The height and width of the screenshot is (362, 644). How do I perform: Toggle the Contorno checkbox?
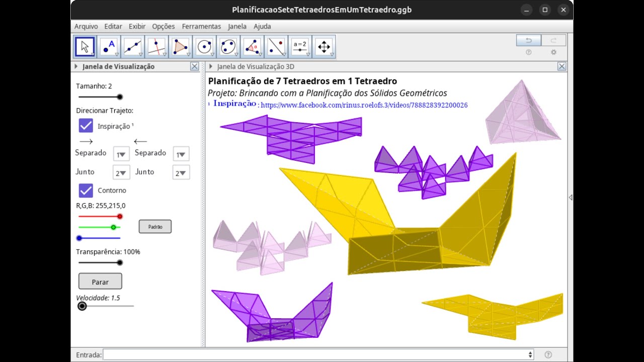point(86,190)
